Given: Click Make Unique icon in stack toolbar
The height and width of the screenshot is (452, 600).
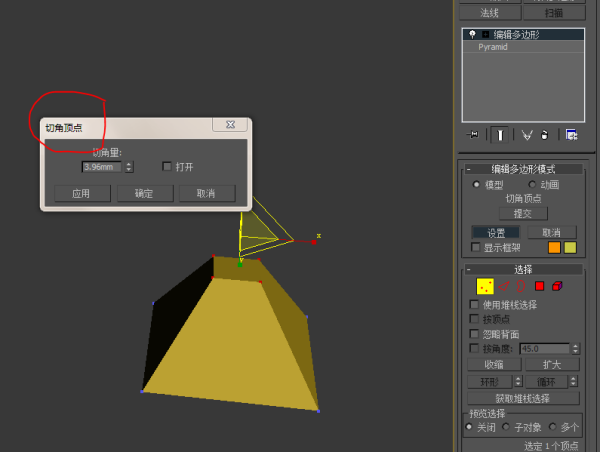Looking at the screenshot, I should coord(527,135).
